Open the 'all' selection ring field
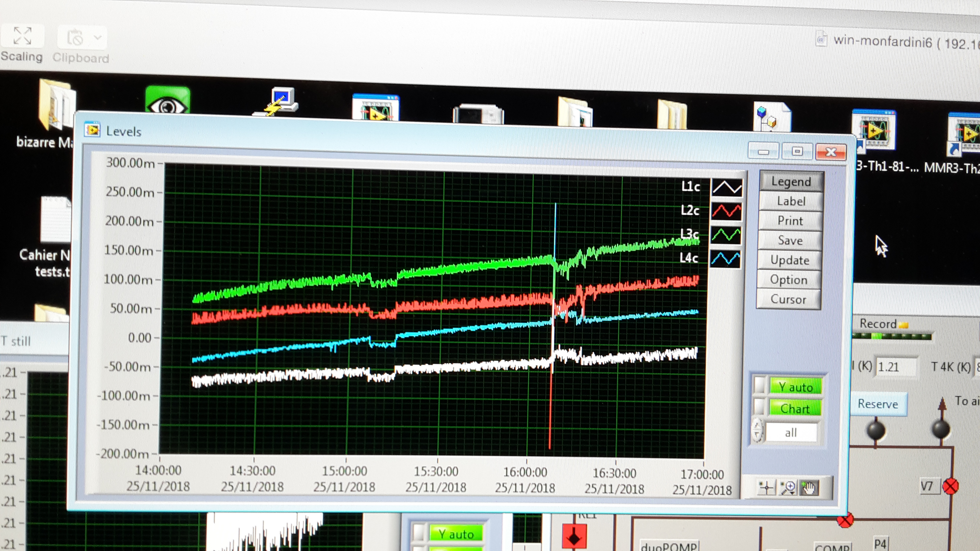980x551 pixels. click(x=791, y=432)
